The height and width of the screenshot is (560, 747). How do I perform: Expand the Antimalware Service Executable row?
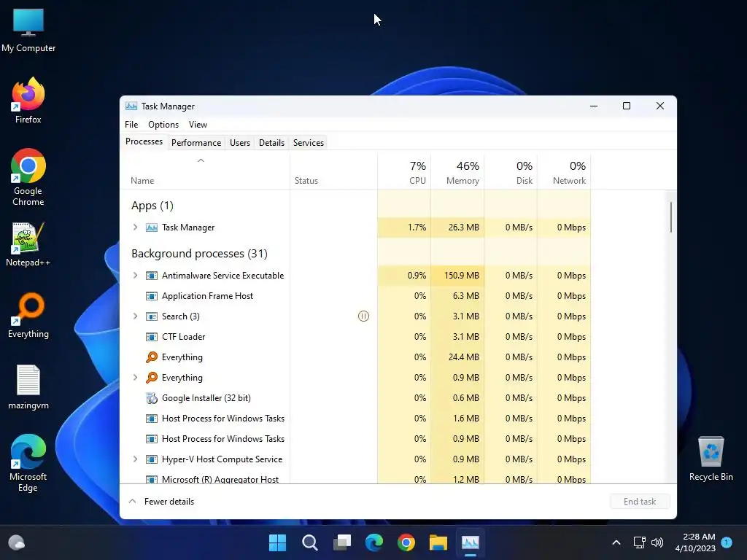[x=135, y=275]
